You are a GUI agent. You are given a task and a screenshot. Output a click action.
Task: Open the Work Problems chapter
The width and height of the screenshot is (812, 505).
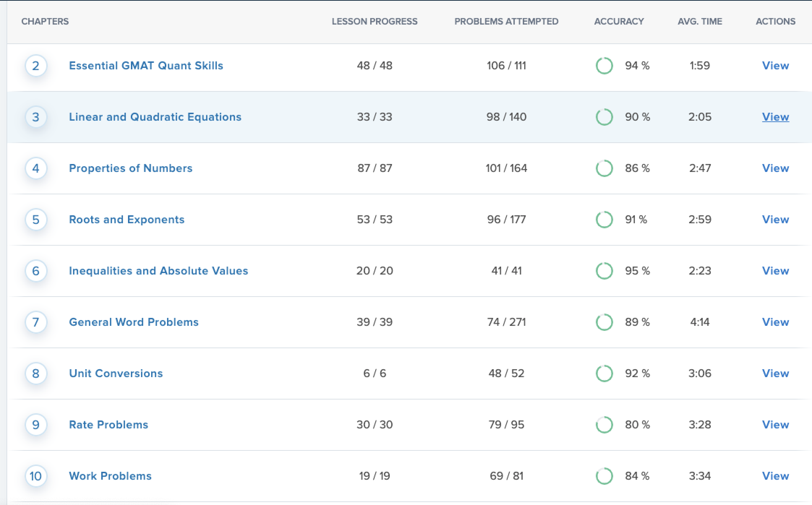[110, 476]
